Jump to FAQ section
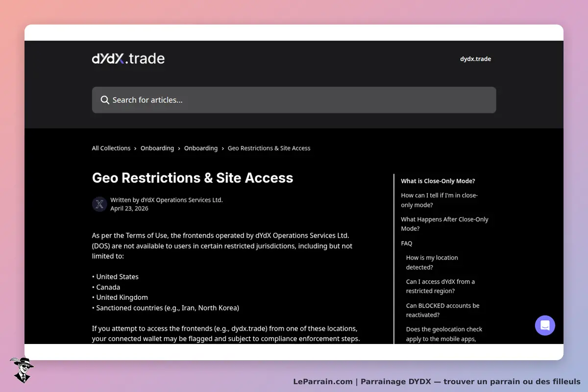 407,243
